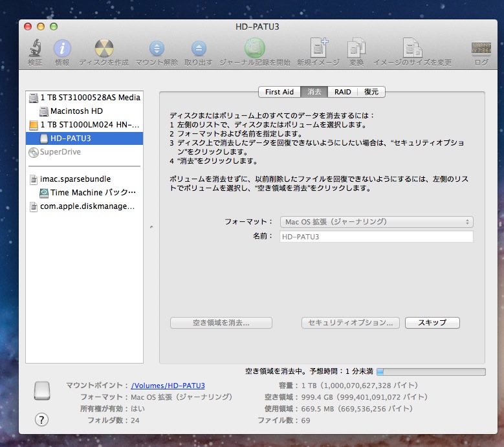Open the ログ log icon

(x=481, y=49)
